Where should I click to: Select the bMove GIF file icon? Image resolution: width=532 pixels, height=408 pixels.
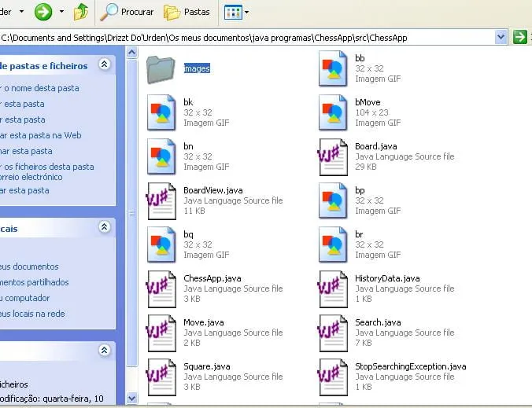coord(333,112)
